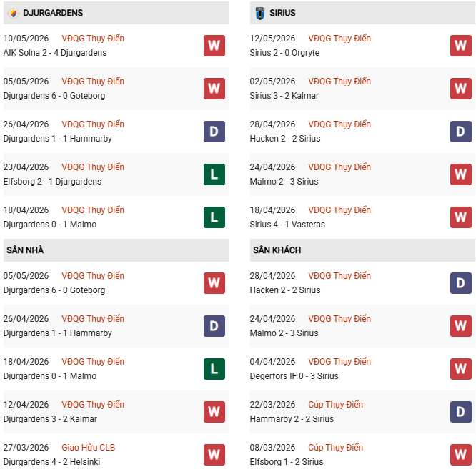Select the D badge for Djurgardens 1-1 Hammarby, top list

pos(214,132)
